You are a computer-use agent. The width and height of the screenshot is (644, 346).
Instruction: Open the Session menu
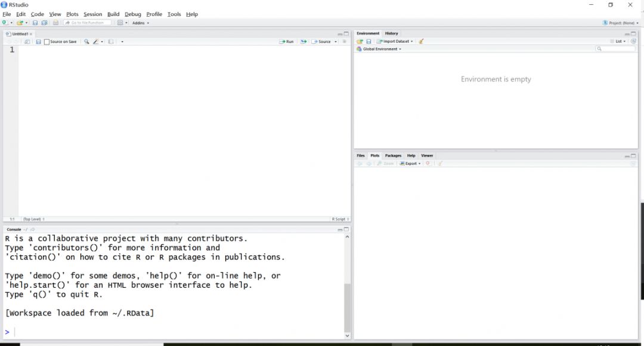coord(93,14)
